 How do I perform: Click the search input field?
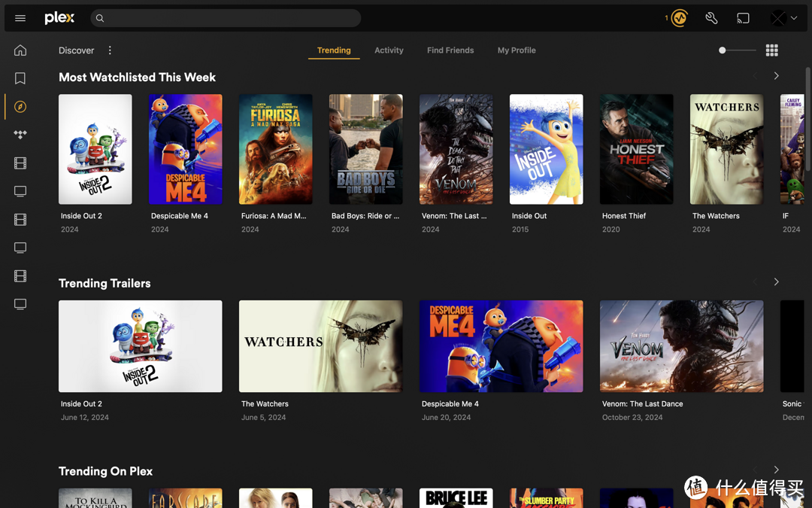[x=226, y=17]
